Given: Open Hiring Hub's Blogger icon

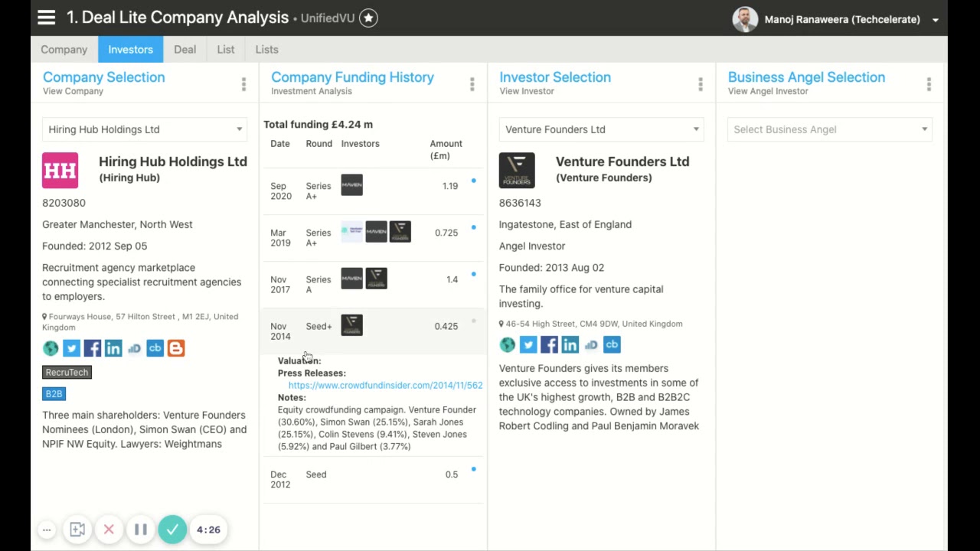Looking at the screenshot, I should [x=176, y=348].
